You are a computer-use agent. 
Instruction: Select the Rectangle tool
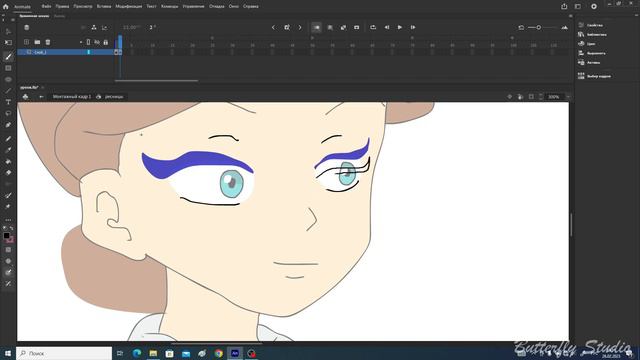click(8, 68)
